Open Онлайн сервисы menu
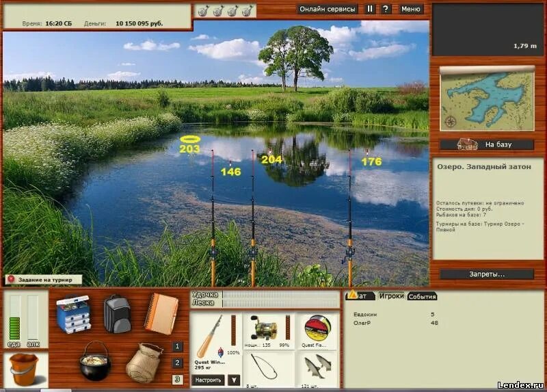Viewport: 547px width, 392px height. (x=328, y=9)
